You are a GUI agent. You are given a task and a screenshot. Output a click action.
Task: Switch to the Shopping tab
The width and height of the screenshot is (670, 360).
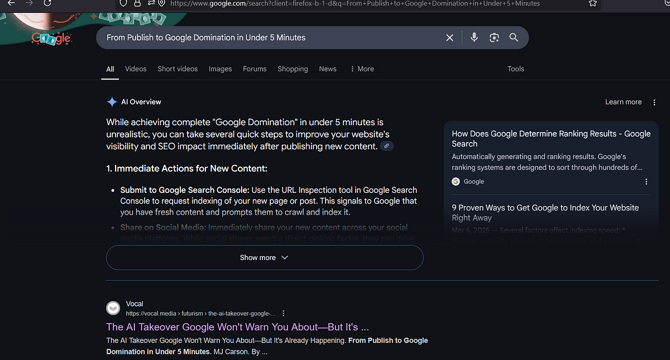pyautogui.click(x=292, y=69)
